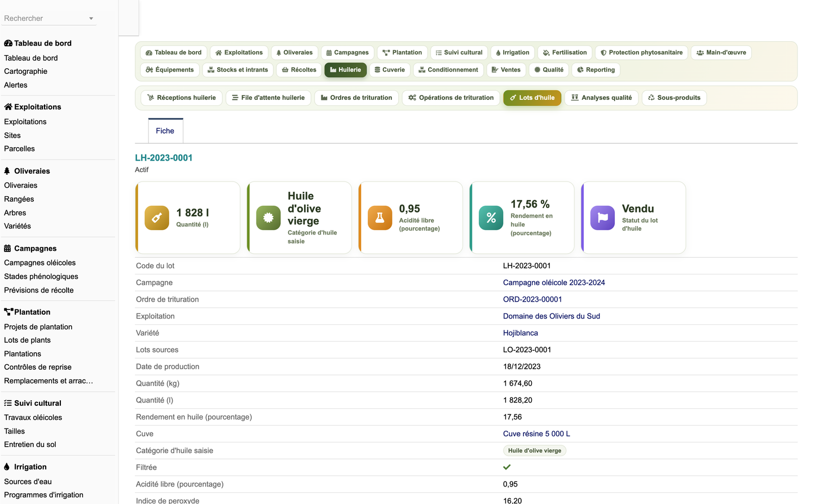Screen dimensions: 815x504
Task: Open the Reporting module
Action: click(x=596, y=70)
